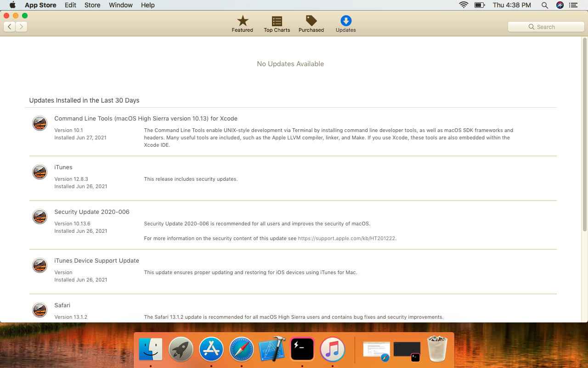Open Xcode from the Dock
588x368 pixels.
272,349
